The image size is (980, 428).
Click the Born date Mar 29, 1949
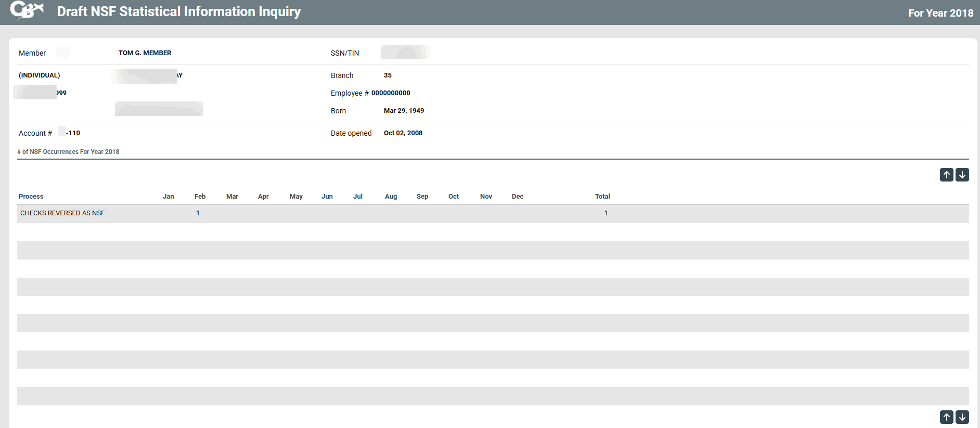pos(404,111)
